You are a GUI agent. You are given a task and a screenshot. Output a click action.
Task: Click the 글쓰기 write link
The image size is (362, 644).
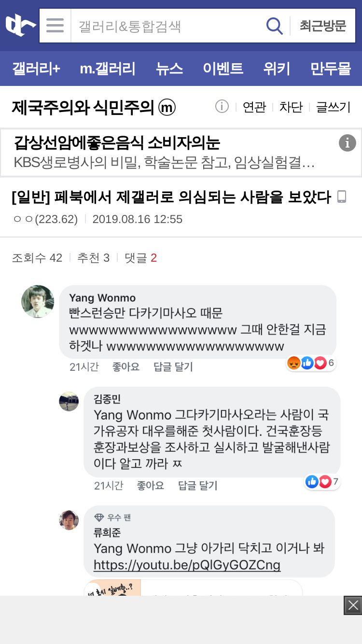[x=333, y=107]
